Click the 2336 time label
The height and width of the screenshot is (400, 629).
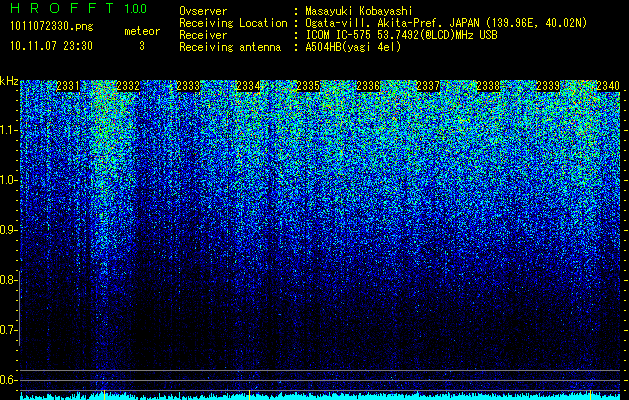(368, 86)
